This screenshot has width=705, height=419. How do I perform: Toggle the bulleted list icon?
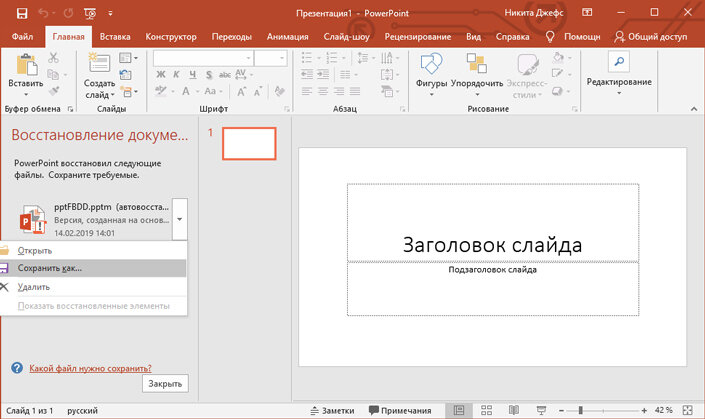(307, 58)
